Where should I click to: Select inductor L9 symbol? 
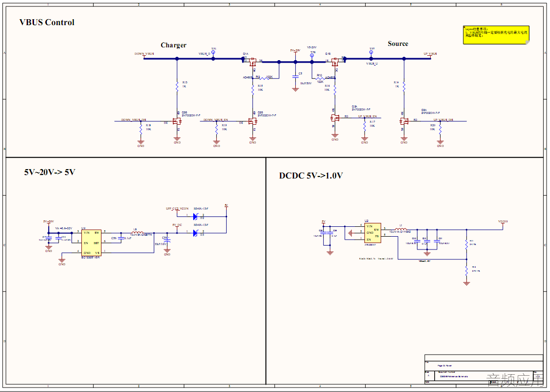coord(137,232)
